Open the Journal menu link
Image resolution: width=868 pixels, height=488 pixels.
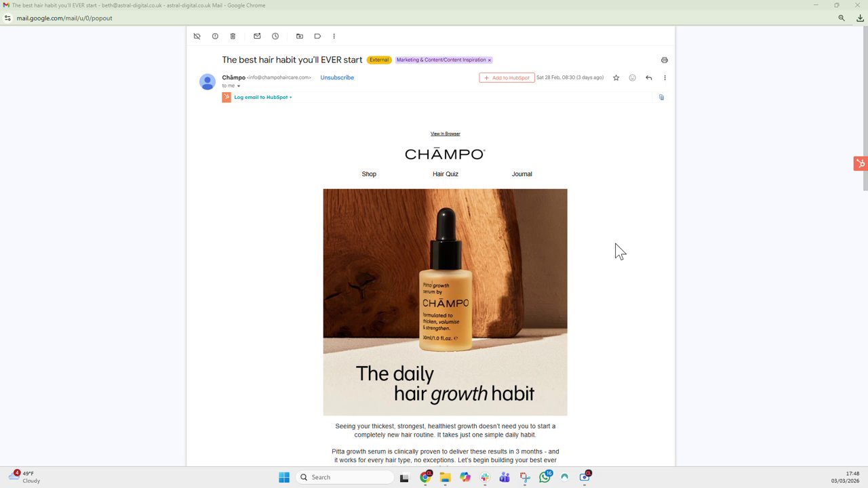(522, 174)
